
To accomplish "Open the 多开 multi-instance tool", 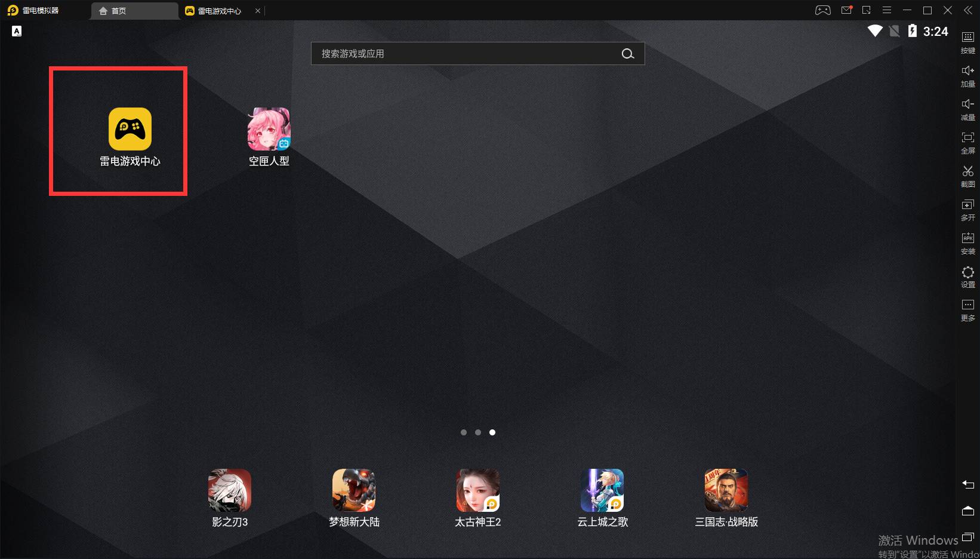I will pos(968,210).
